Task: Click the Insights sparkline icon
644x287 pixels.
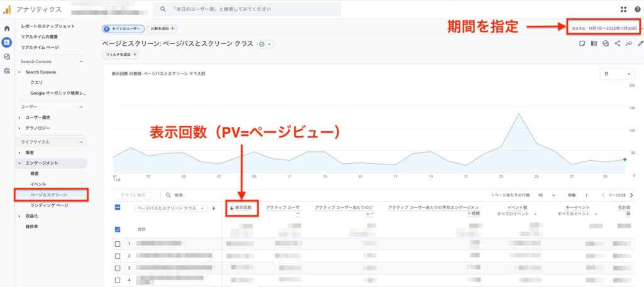Action: 629,44
